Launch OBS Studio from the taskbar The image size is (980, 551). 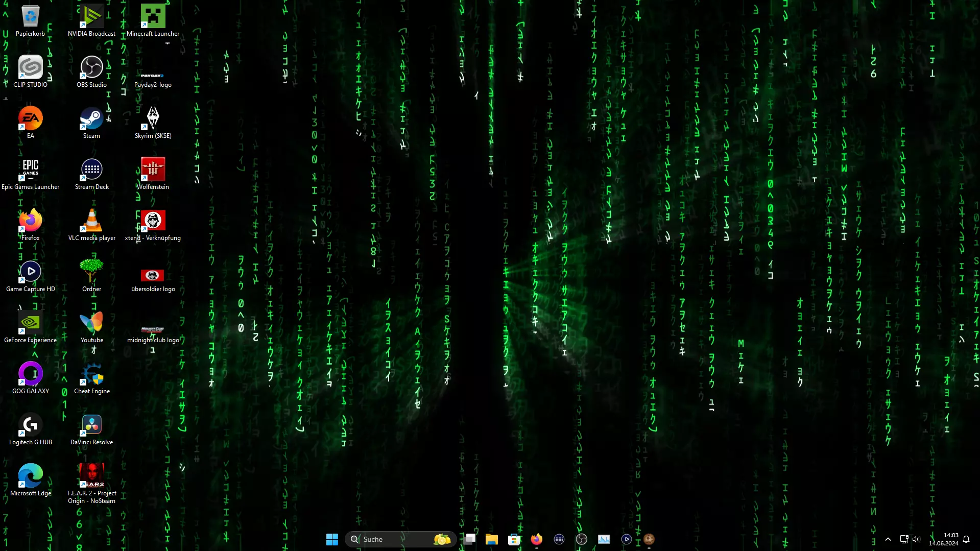click(582, 539)
